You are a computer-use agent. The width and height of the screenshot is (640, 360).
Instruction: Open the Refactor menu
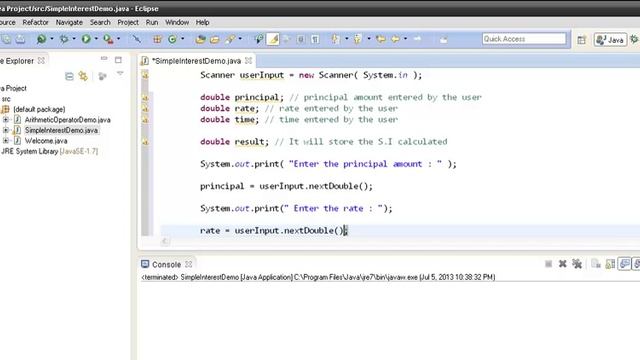[x=36, y=22]
